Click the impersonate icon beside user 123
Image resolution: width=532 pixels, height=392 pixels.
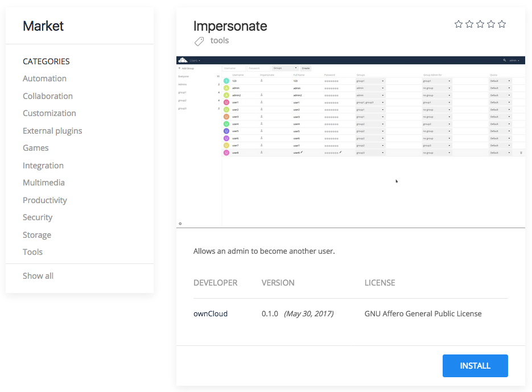click(x=262, y=80)
